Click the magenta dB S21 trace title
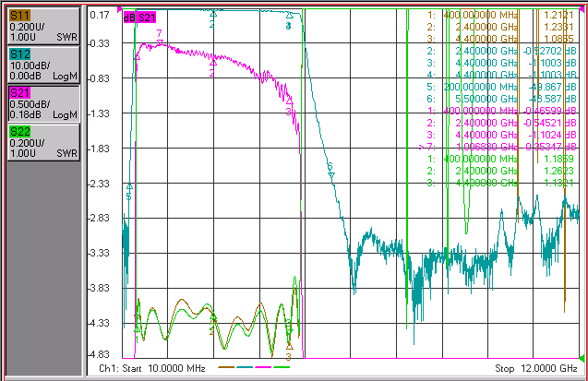The width and height of the screenshot is (588, 381). coord(139,18)
